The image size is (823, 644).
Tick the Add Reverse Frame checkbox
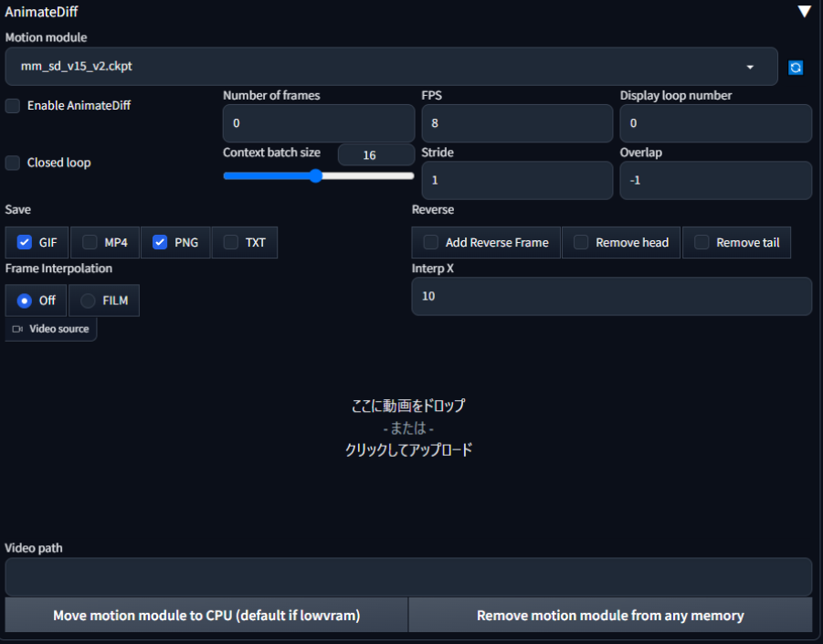[x=431, y=243]
